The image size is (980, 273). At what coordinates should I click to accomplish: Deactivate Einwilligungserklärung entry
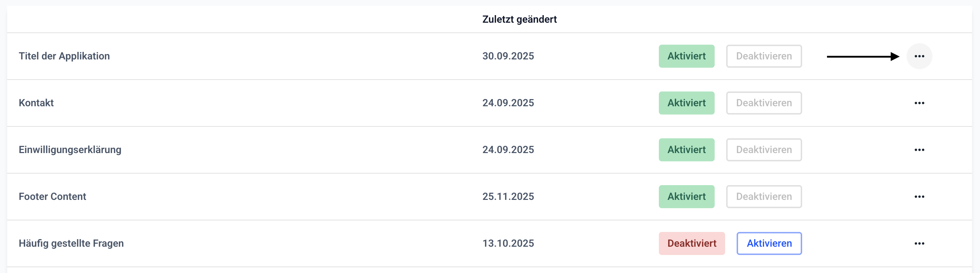(x=764, y=150)
